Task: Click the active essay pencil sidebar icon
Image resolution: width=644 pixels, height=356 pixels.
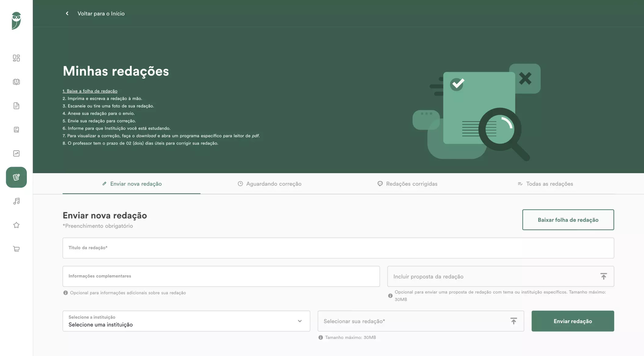Action: click(x=16, y=177)
